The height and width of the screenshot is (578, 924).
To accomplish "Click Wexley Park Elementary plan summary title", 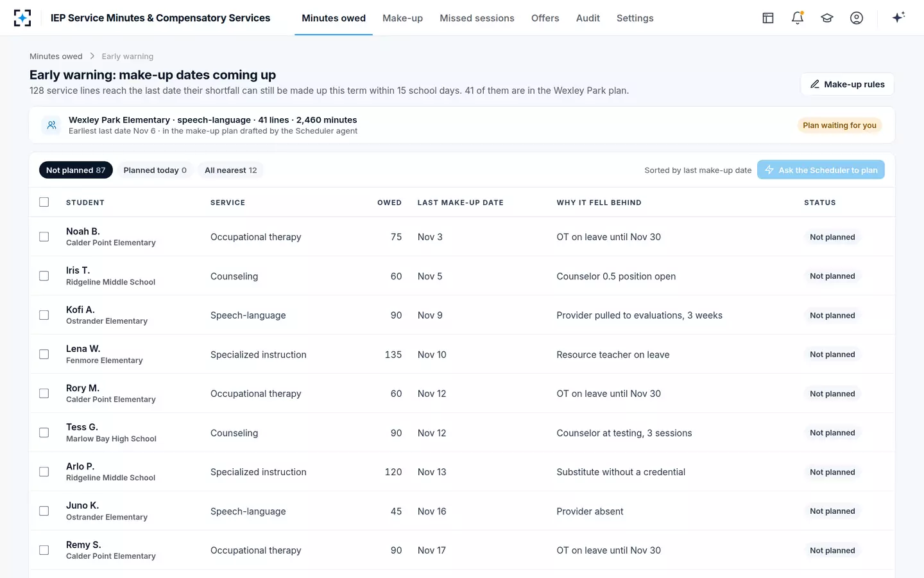I will tap(213, 120).
